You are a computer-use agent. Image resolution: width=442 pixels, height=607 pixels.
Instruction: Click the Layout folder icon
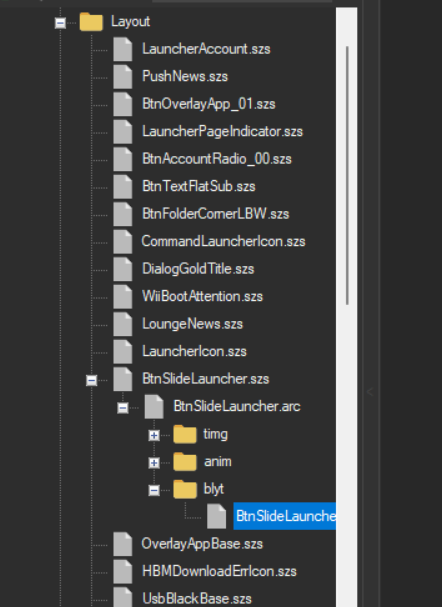point(91,22)
